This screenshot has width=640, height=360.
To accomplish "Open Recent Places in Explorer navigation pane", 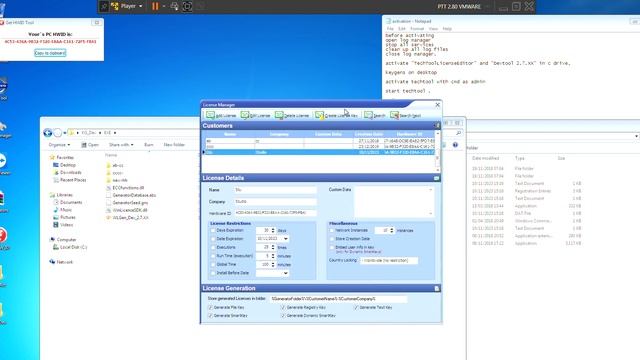I will click(69, 180).
